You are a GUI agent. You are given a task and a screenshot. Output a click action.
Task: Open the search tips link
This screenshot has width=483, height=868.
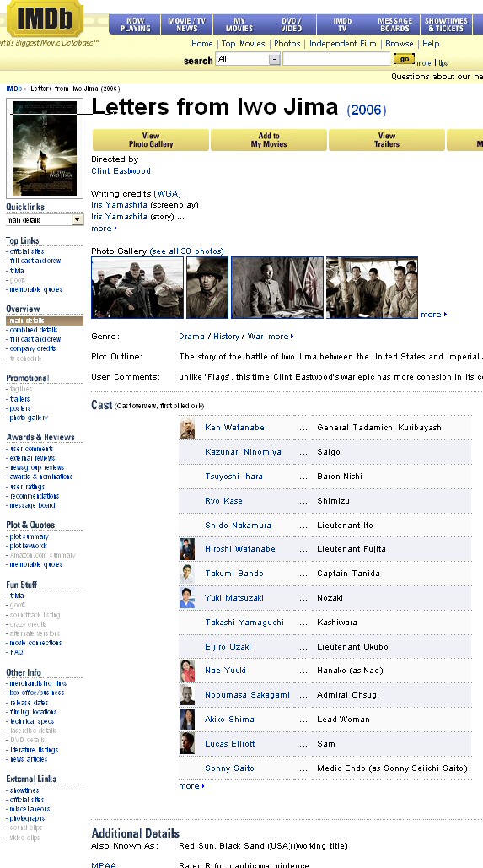[x=443, y=63]
